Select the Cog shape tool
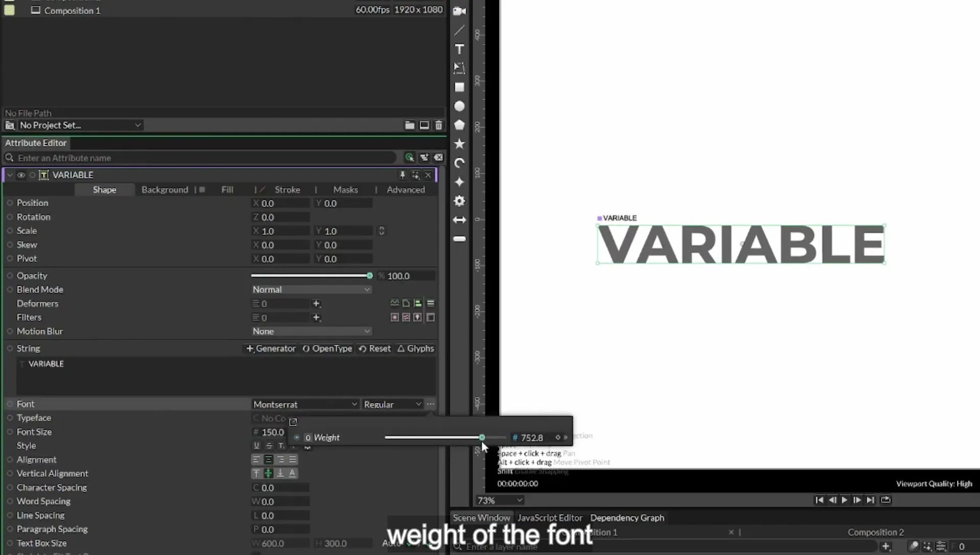The width and height of the screenshot is (980, 555). click(459, 201)
